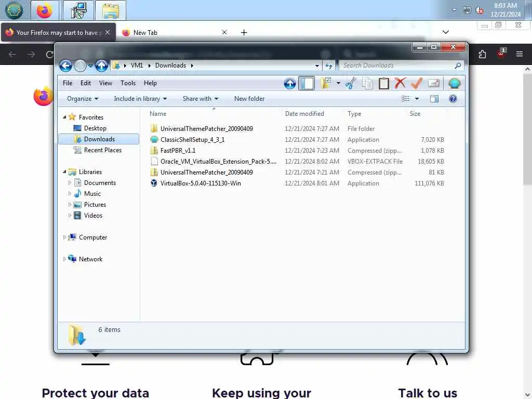Collapse the Favorites tree group
532x399 pixels.
click(64, 117)
